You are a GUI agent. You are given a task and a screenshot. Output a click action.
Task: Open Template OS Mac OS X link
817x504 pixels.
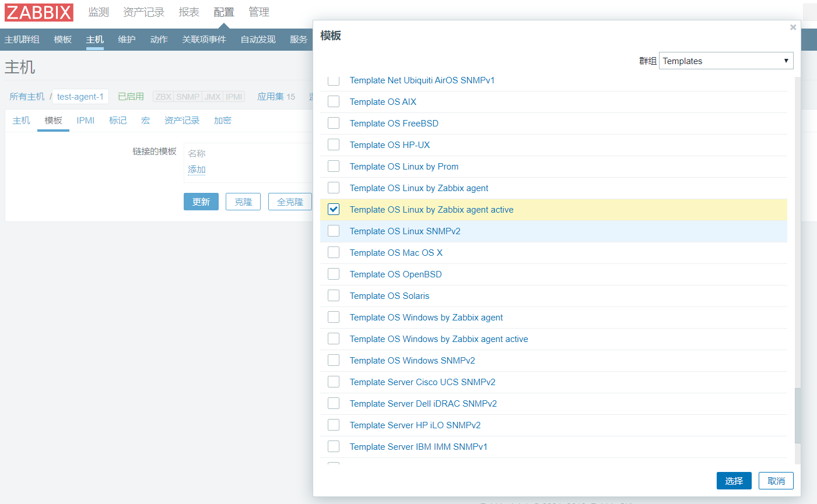click(396, 253)
